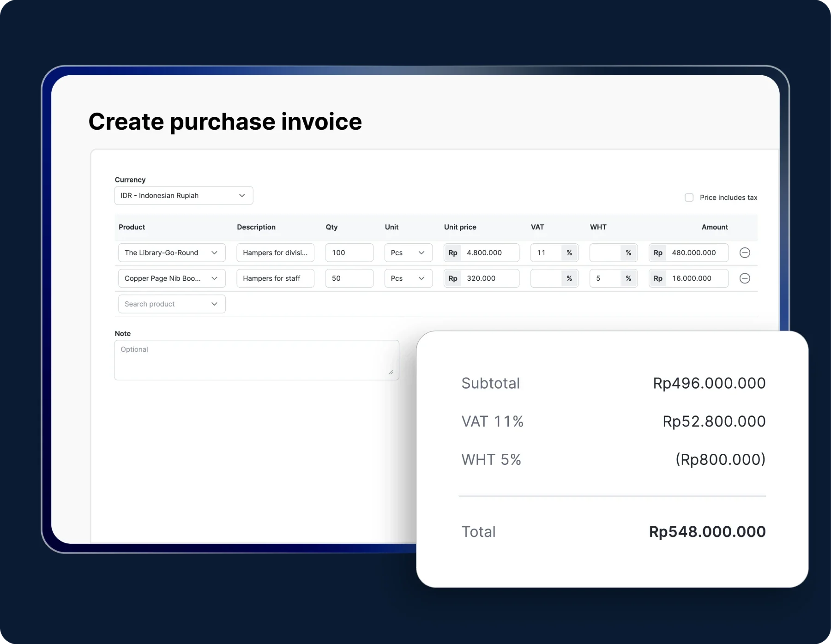Grab the Note field resize handle
Image resolution: width=831 pixels, height=644 pixels.
click(x=391, y=372)
